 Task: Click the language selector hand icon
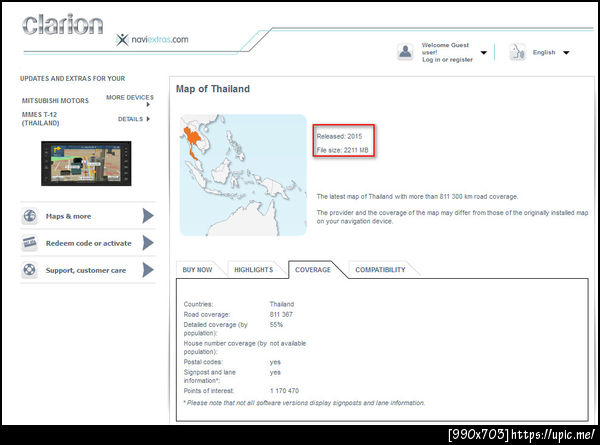tap(517, 52)
